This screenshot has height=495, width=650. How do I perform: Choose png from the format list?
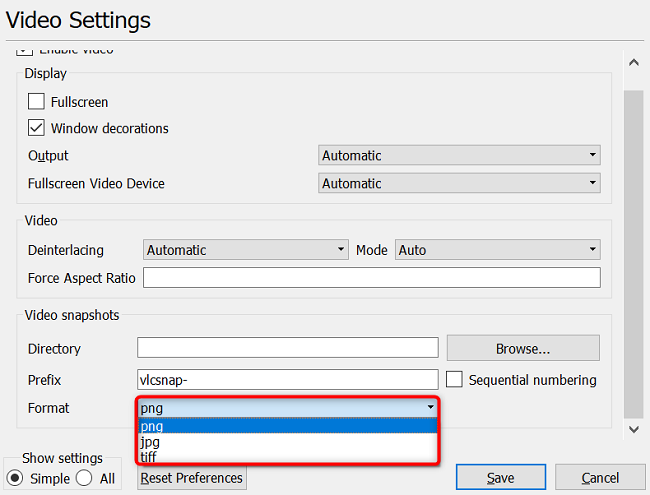[287, 426]
